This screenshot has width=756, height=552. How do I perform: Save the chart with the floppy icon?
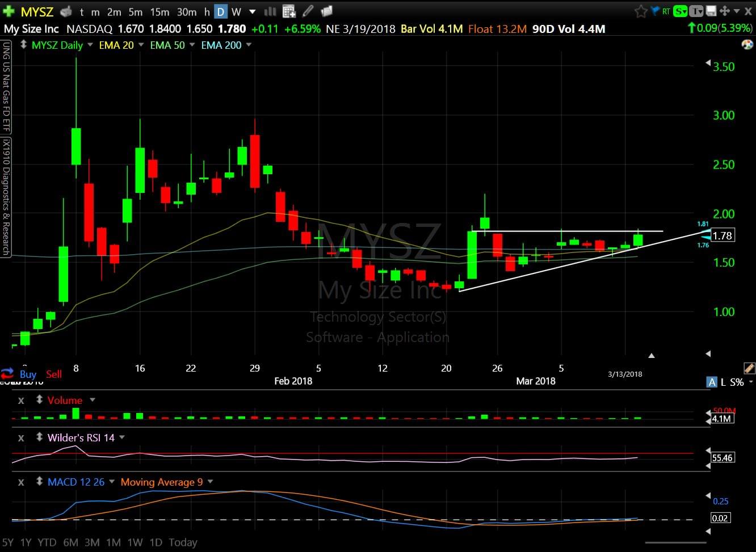click(x=711, y=11)
